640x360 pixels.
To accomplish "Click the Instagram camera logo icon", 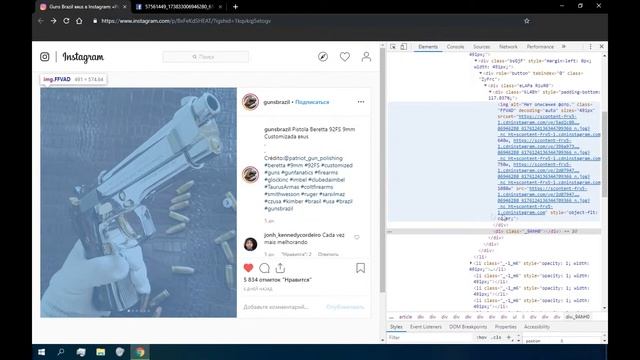I will 44,57.
